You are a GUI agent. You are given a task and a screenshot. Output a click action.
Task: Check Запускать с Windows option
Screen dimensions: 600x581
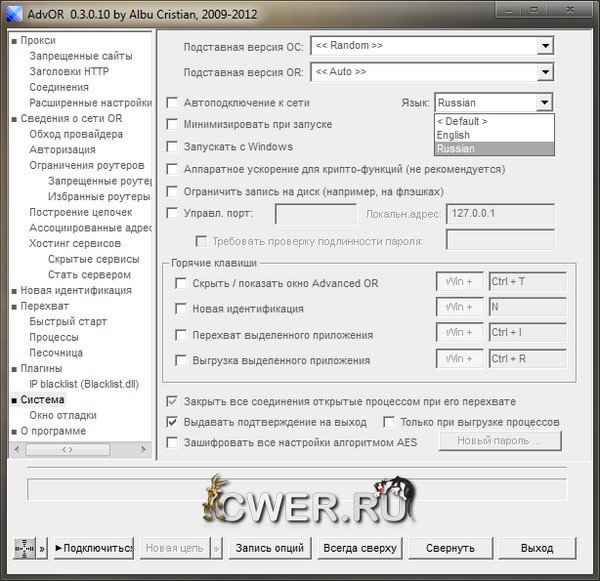tap(172, 147)
